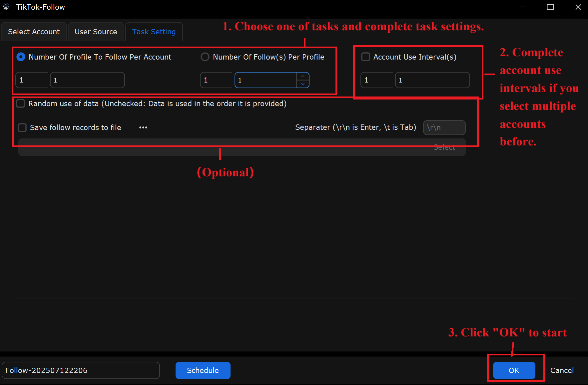
Task: Select Number Of Follow(s) Per Profile radio
Action: pos(205,57)
